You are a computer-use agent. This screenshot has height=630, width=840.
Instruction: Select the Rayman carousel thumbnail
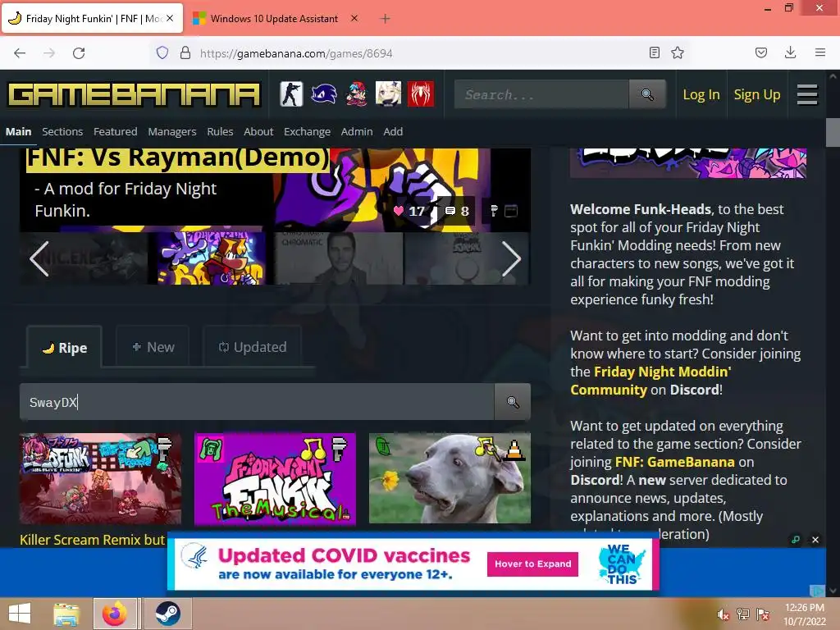(x=212, y=258)
